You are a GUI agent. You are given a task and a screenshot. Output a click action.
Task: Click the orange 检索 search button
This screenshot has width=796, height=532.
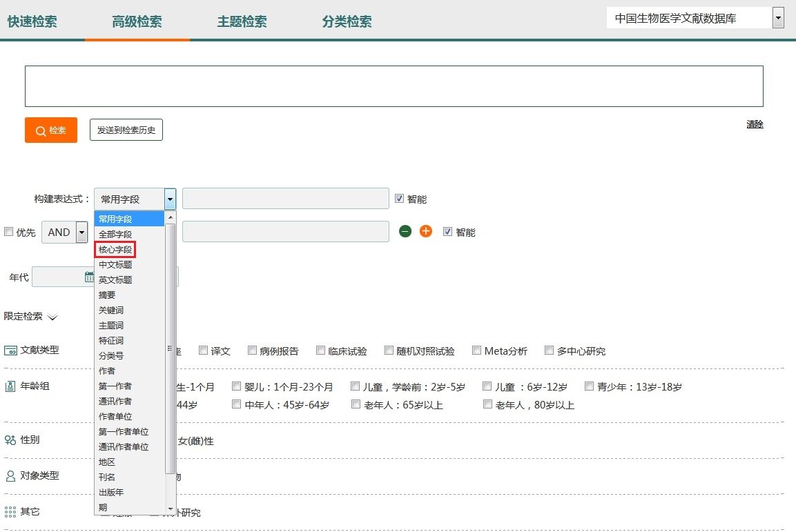tap(51, 130)
